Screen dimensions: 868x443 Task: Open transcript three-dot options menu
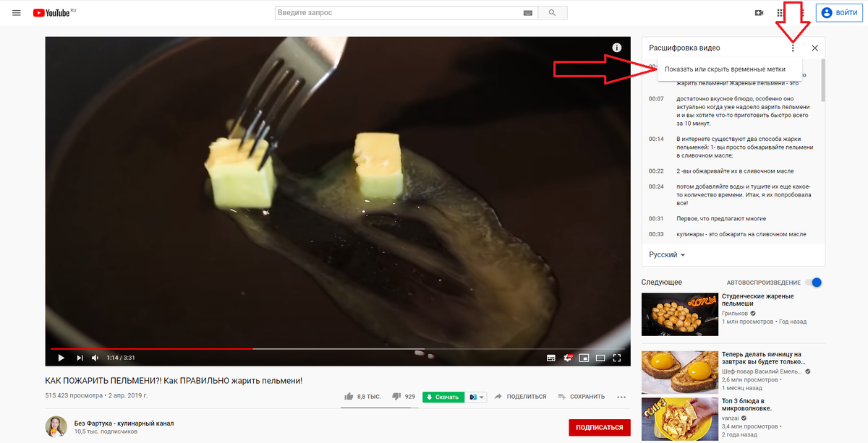click(x=793, y=48)
